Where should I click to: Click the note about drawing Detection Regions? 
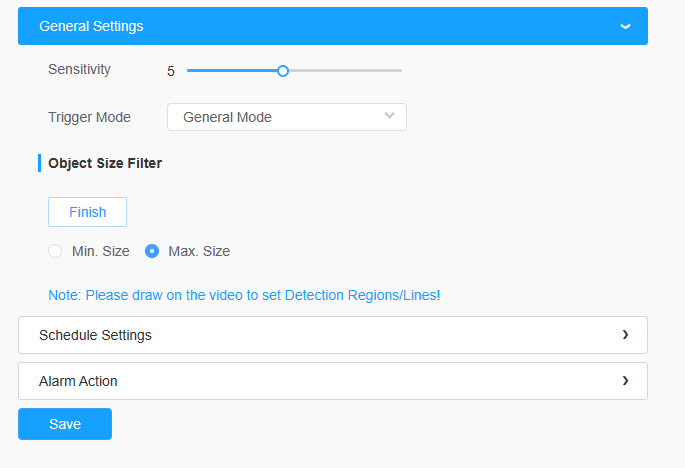(244, 295)
